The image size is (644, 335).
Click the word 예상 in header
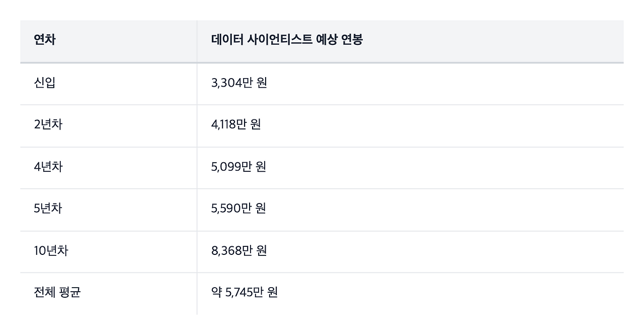[x=326, y=40]
